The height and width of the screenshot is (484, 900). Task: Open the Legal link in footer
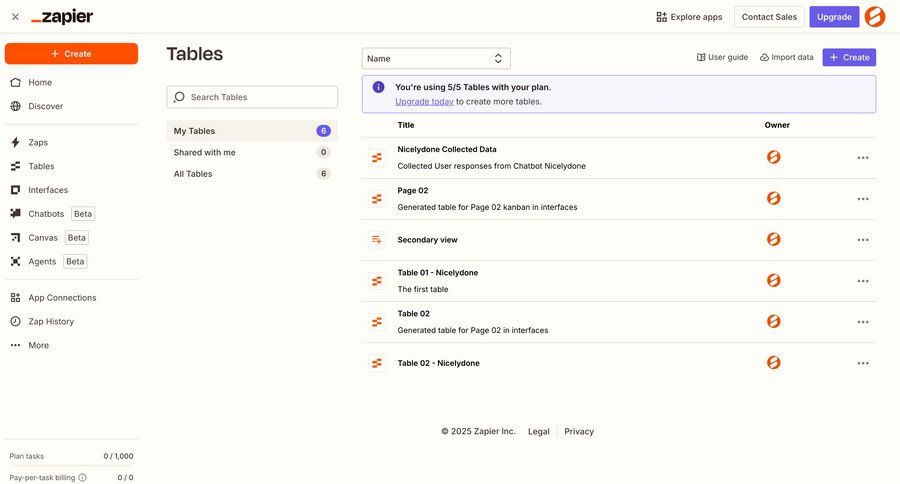click(x=538, y=431)
